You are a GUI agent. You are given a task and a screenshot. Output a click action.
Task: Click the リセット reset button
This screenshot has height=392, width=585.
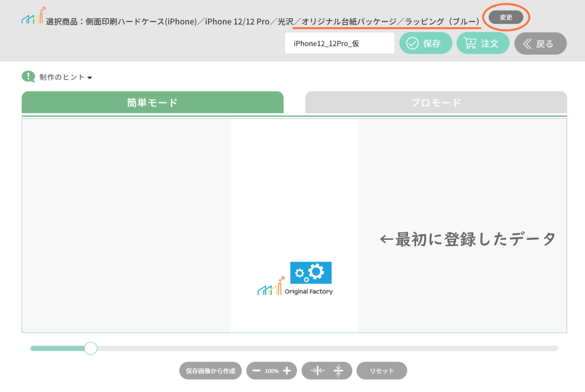382,371
